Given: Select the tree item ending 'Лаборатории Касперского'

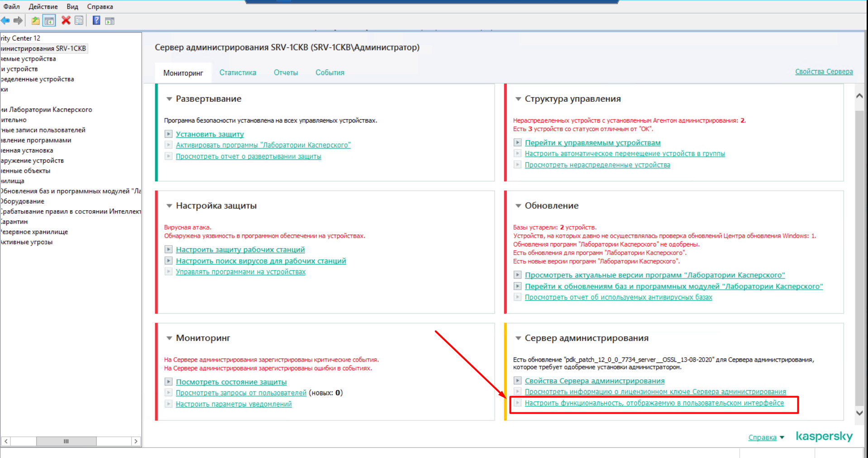Looking at the screenshot, I should click(46, 109).
